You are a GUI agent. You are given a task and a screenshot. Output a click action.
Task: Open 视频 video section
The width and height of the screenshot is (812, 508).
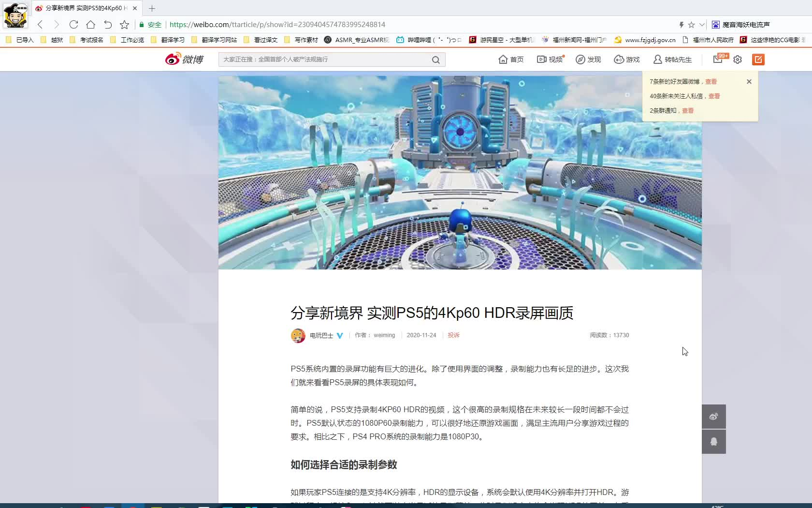coord(551,60)
